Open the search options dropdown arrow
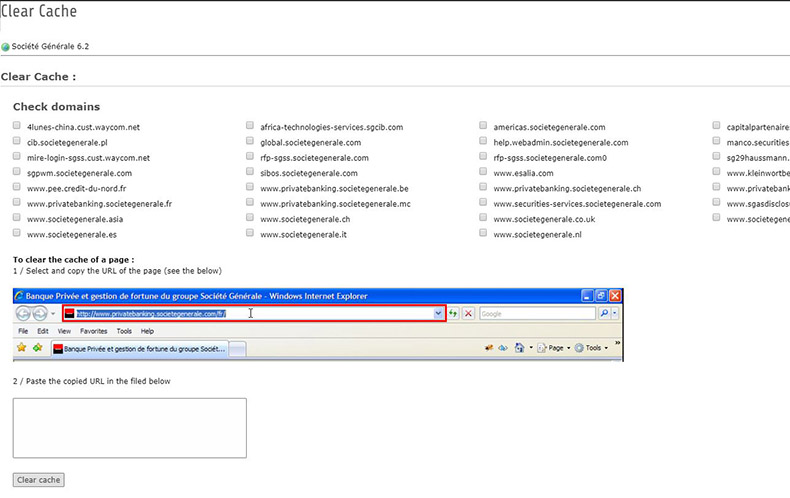The image size is (790, 498). (615, 314)
